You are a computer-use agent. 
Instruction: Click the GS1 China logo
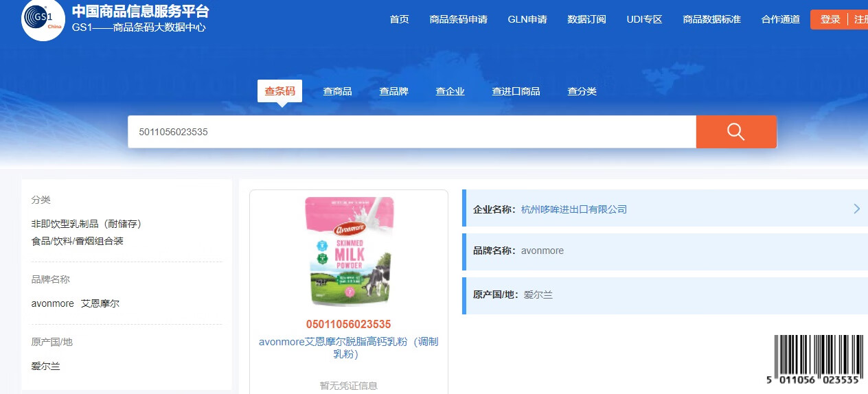(x=43, y=19)
